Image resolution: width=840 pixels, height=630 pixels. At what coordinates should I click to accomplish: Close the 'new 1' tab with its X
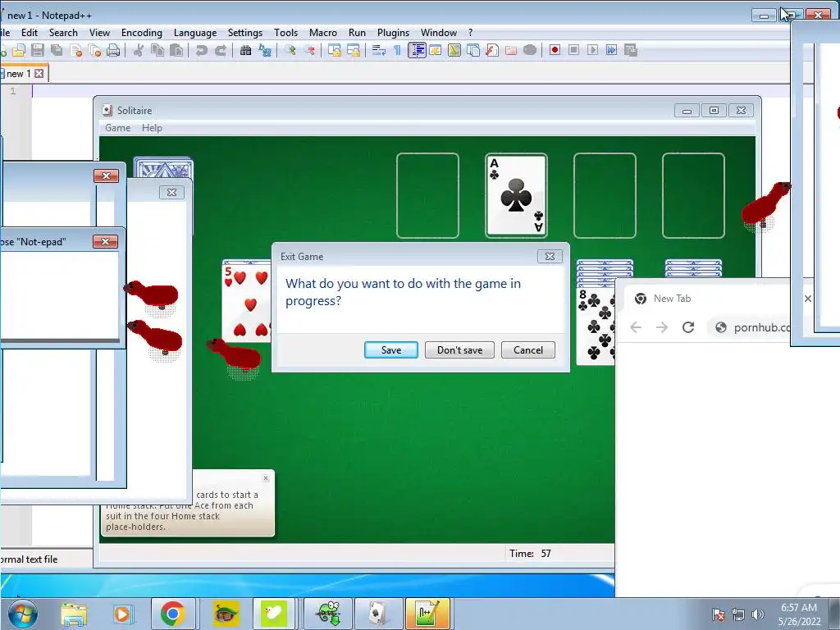pyautogui.click(x=39, y=73)
